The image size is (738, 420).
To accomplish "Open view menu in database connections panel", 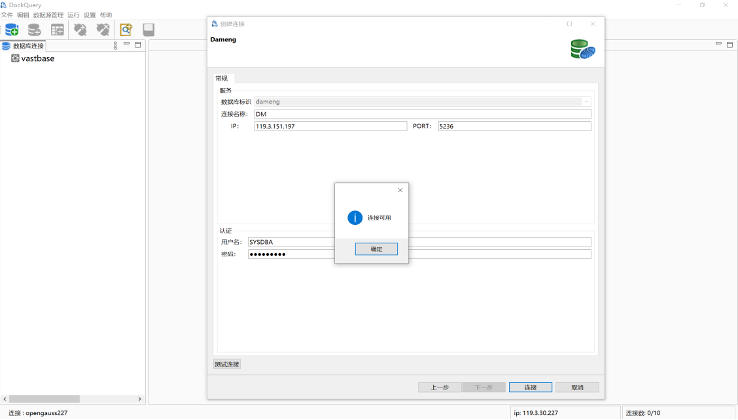I will pos(115,45).
